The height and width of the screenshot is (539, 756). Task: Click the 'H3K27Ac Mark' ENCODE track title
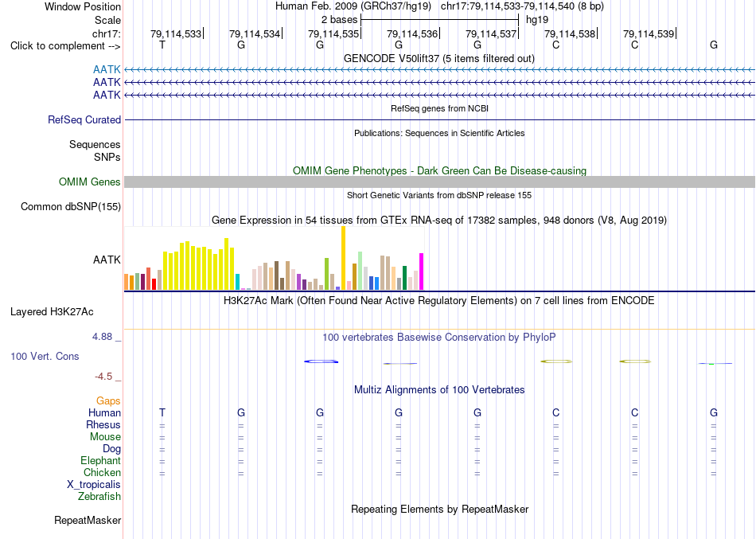[x=439, y=301]
